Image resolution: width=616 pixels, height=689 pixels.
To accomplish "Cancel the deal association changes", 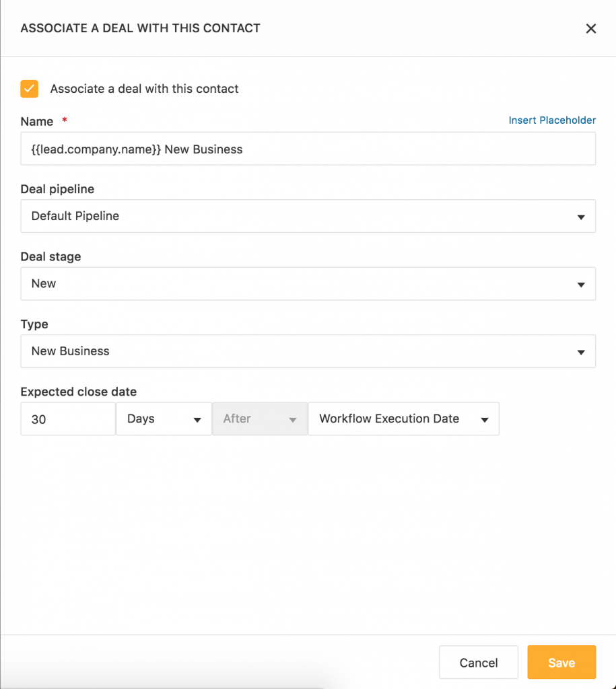I will (478, 662).
